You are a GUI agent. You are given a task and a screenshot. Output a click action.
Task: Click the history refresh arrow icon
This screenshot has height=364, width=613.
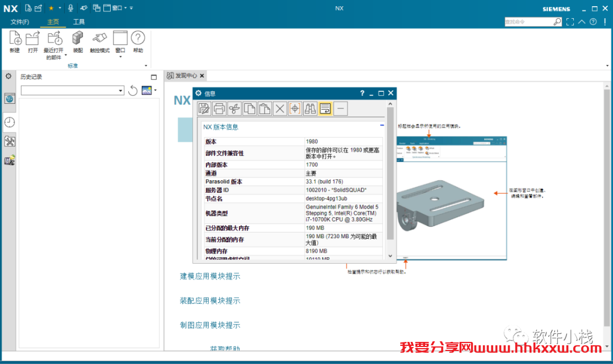[x=133, y=91]
